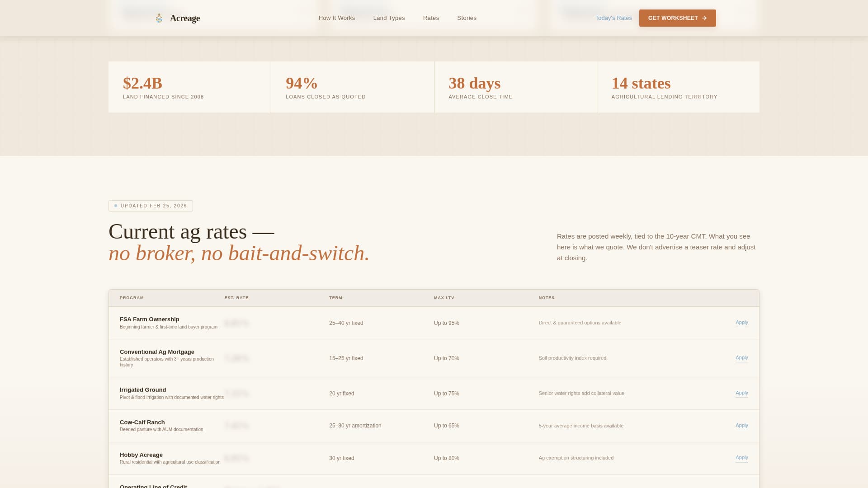Apply for Hobby Acreage program
The width and height of the screenshot is (868, 488).
click(x=741, y=458)
